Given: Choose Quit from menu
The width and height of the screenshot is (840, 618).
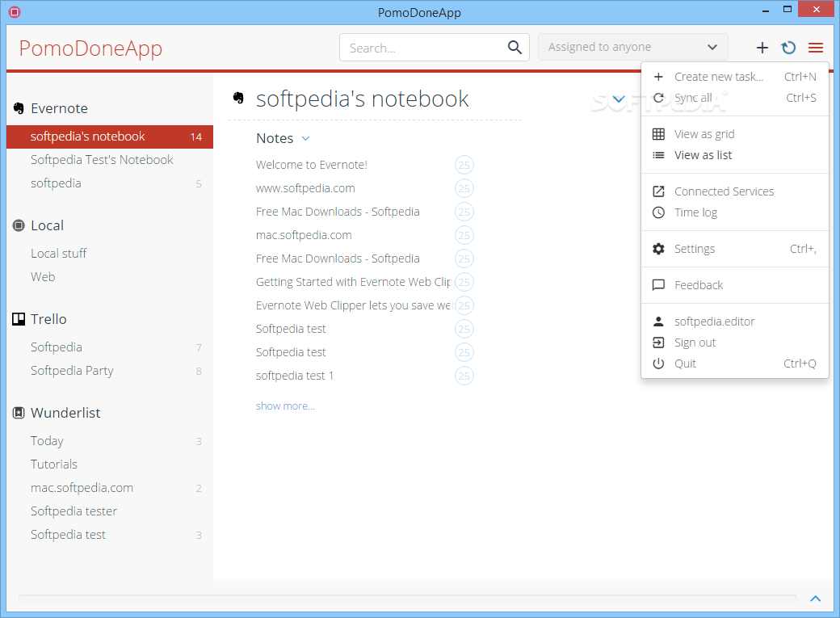Looking at the screenshot, I should point(735,364).
